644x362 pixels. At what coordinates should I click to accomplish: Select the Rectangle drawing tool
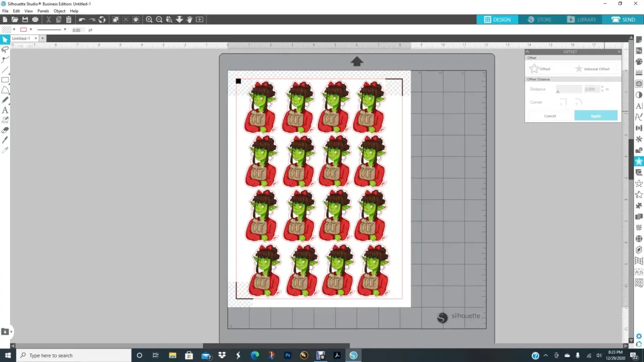(x=5, y=79)
